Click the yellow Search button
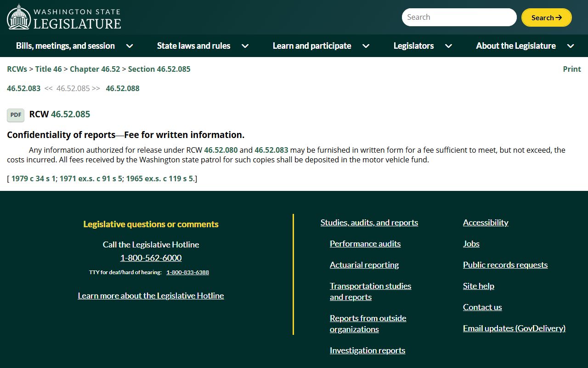This screenshot has height=368, width=588. coord(546,17)
